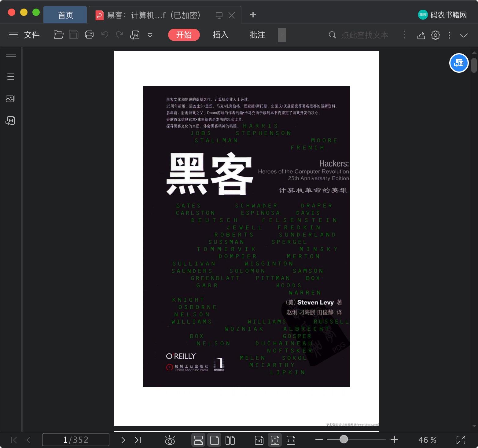Click the magnifier search icon

click(x=332, y=35)
